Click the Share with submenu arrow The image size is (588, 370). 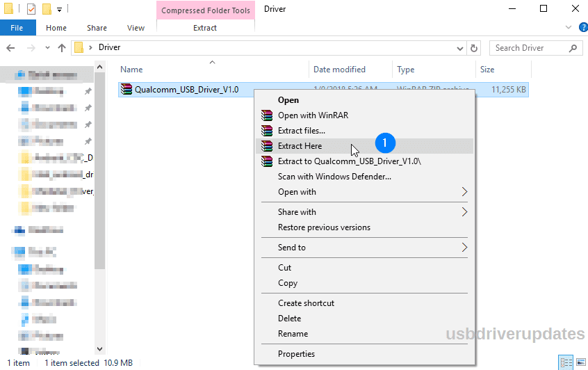pyautogui.click(x=464, y=212)
